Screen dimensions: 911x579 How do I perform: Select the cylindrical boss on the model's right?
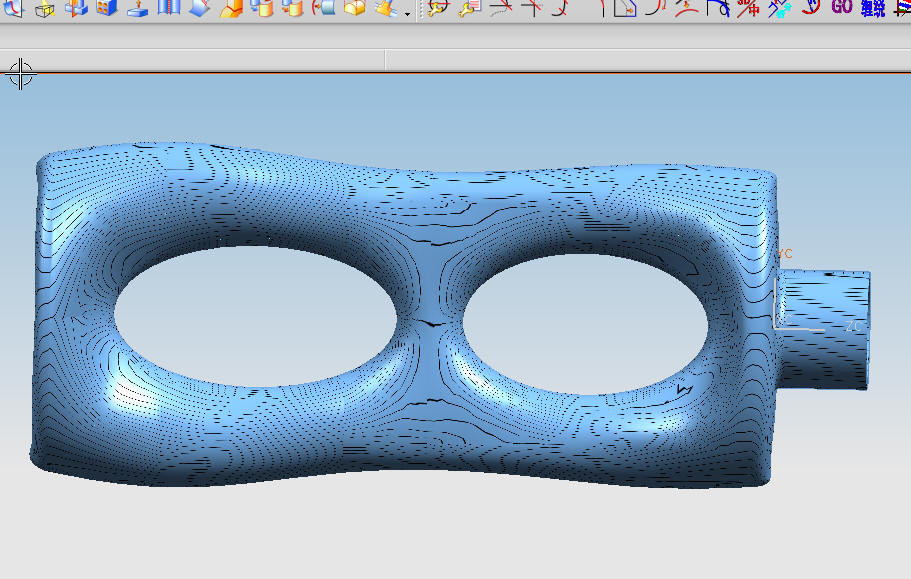click(824, 329)
